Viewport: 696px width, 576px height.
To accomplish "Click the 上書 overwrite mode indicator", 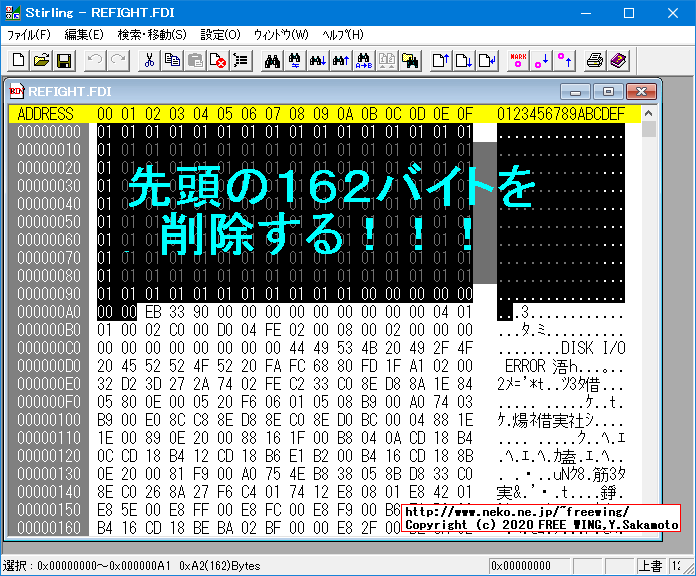I will click(x=650, y=566).
